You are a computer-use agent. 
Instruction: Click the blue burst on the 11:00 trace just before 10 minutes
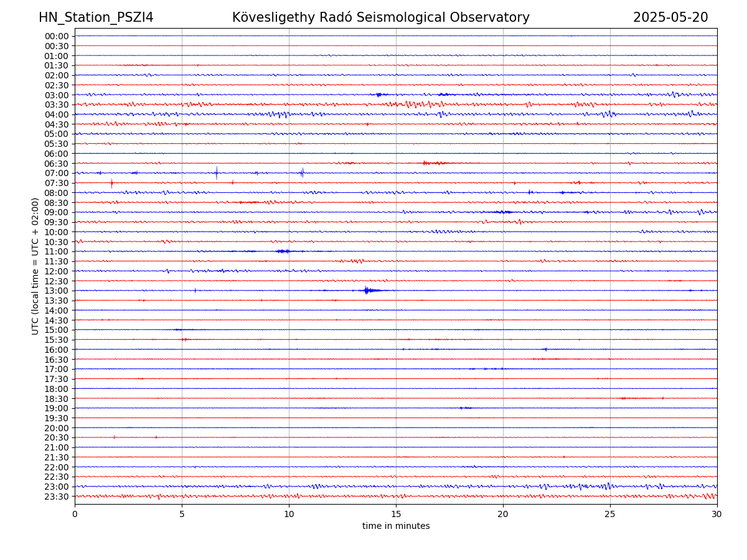283,251
